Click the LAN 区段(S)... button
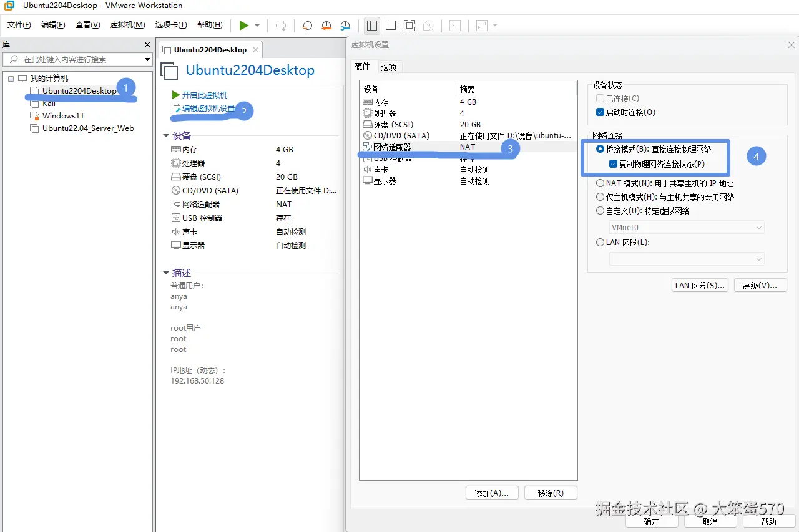The height and width of the screenshot is (532, 799). (x=700, y=285)
